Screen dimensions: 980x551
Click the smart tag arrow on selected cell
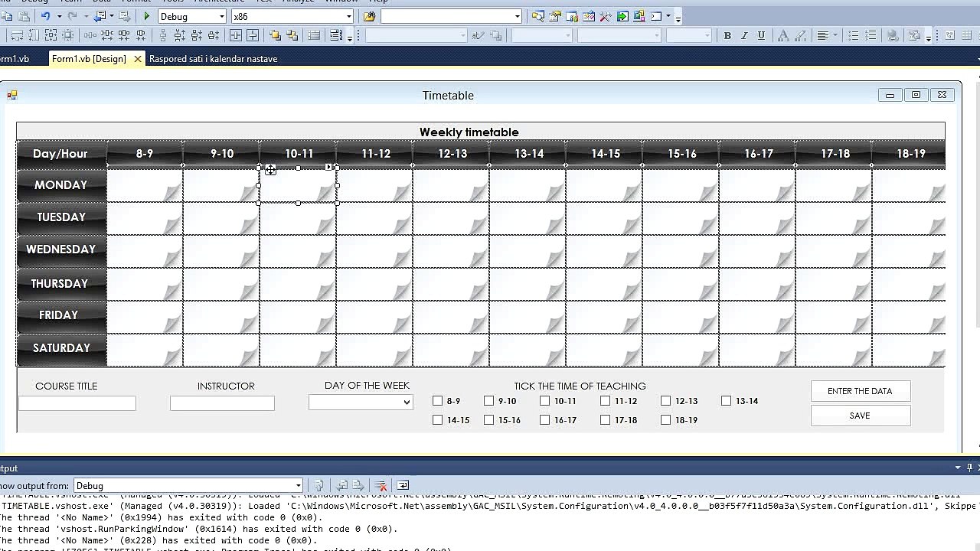tap(328, 167)
